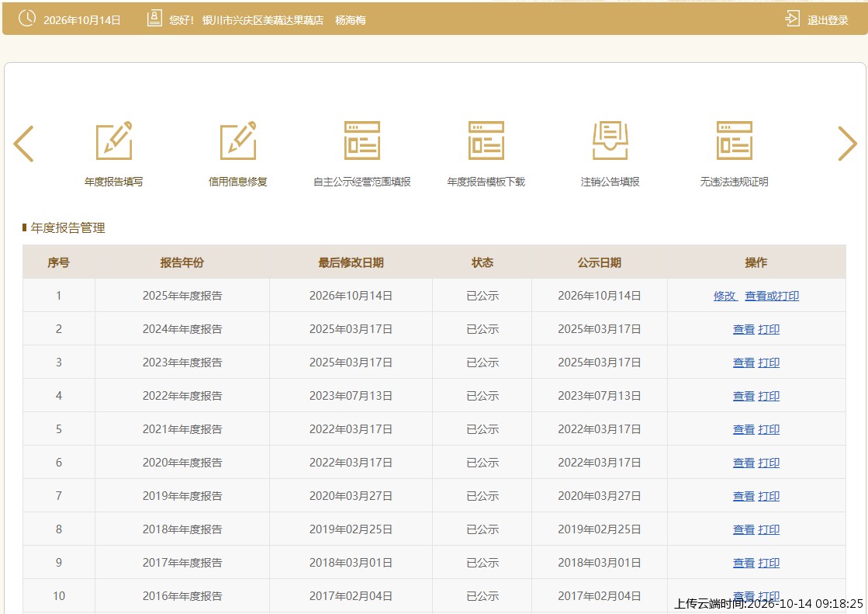Click the right carousel arrow

tap(848, 144)
